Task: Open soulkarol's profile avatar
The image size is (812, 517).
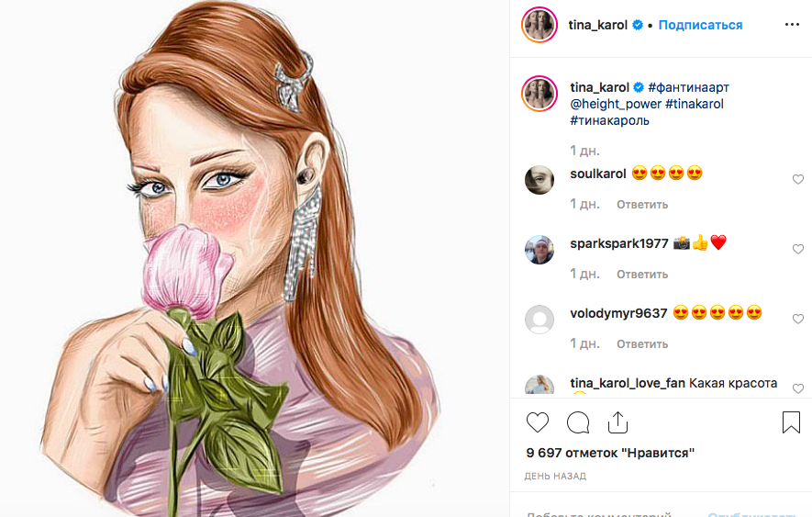Action: (539, 180)
